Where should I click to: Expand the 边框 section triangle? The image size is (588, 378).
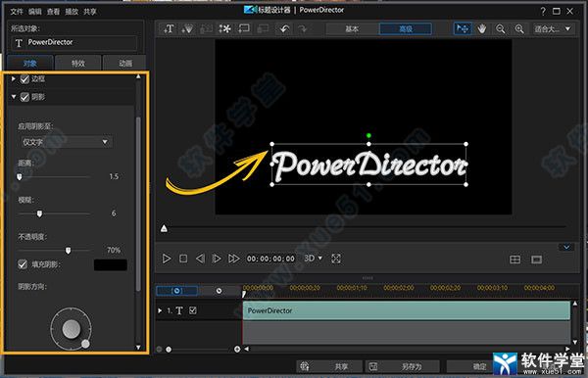[x=14, y=78]
